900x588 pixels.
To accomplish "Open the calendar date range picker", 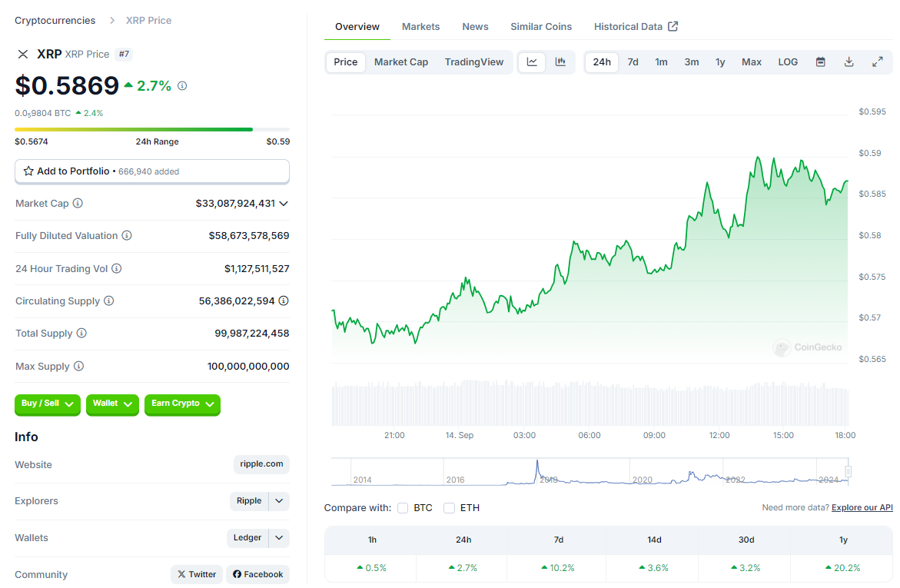I will (821, 62).
